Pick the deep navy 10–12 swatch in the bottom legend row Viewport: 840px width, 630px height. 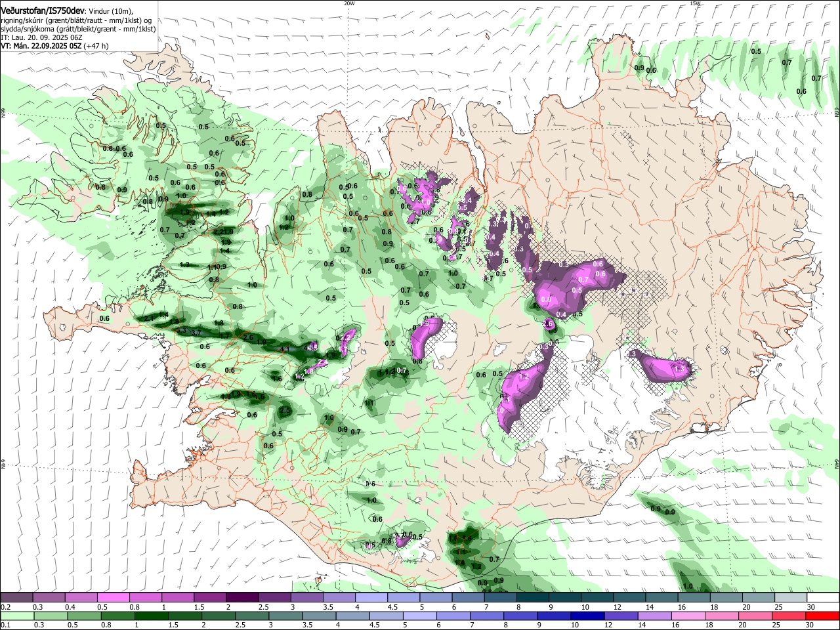point(587,616)
